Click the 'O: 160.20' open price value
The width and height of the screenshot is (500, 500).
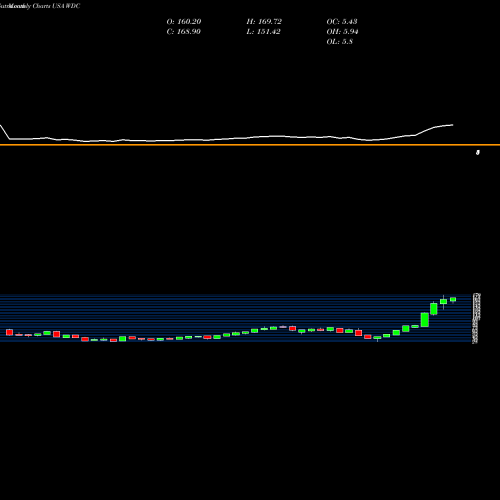pyautogui.click(x=184, y=22)
